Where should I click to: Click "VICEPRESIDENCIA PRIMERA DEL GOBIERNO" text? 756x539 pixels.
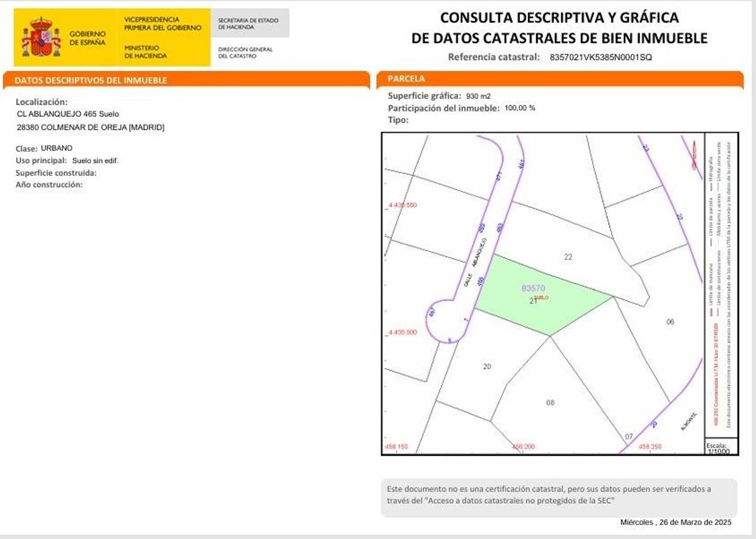coord(162,24)
